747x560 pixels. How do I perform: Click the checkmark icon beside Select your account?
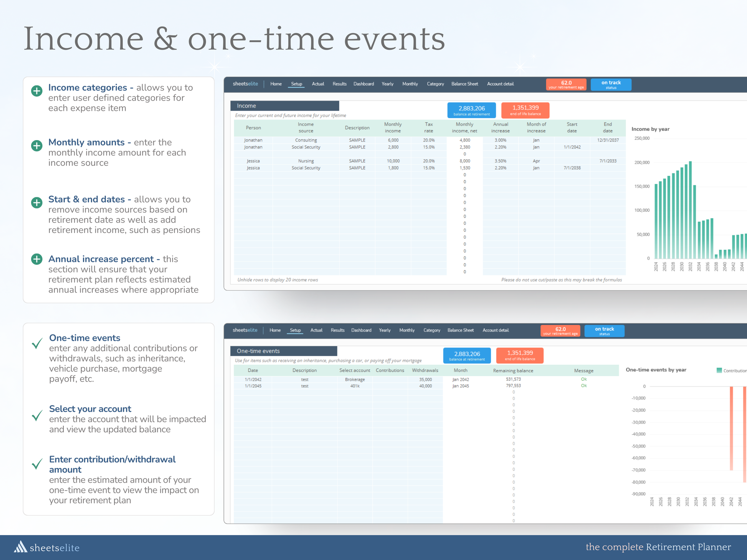click(37, 415)
